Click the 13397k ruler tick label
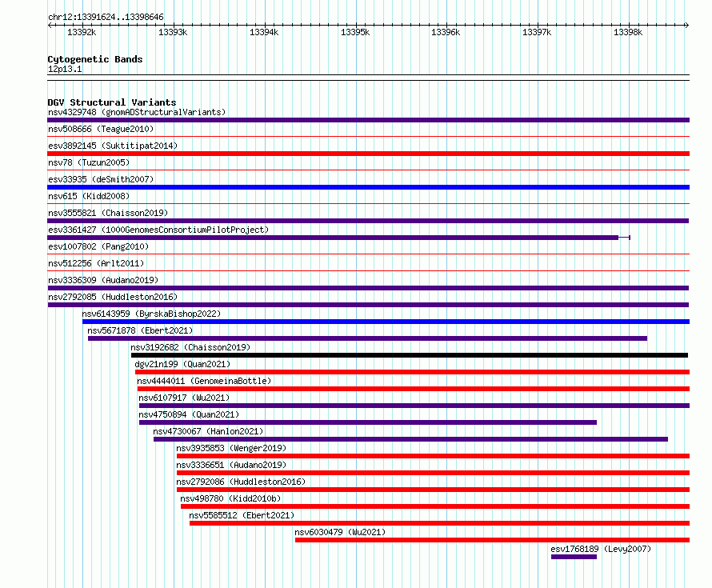 pyautogui.click(x=537, y=33)
